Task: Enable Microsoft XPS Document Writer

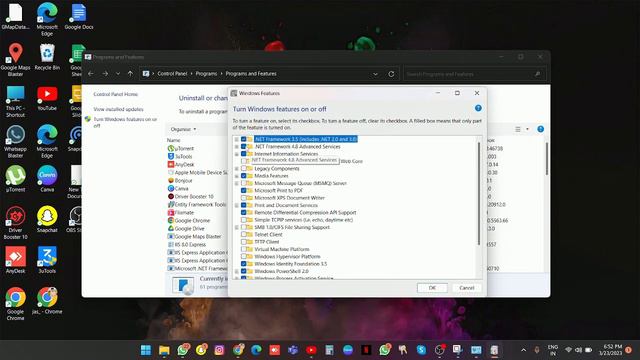Action: pyautogui.click(x=244, y=198)
